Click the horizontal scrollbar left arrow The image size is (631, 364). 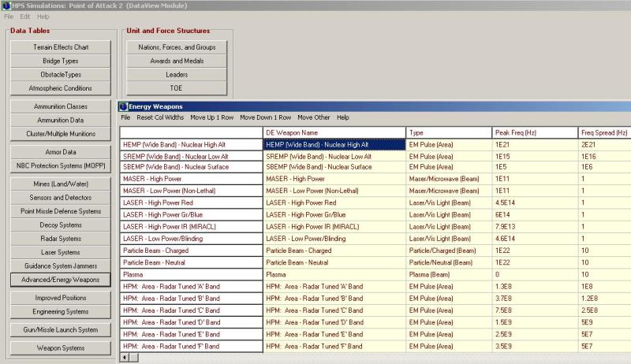click(x=124, y=358)
